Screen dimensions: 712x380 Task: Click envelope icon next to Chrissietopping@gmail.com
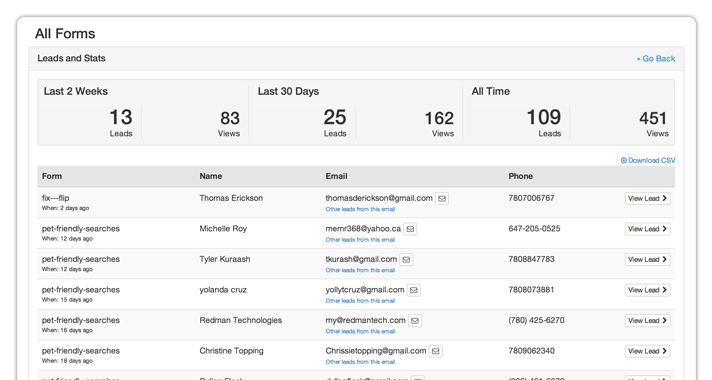pyautogui.click(x=435, y=351)
